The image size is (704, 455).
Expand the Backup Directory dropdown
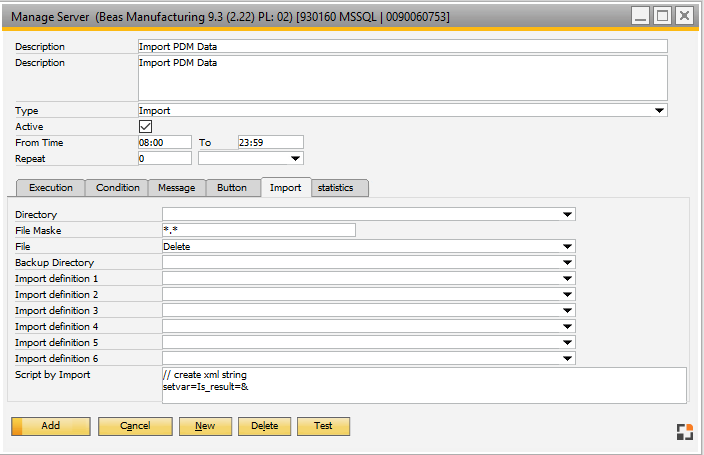coord(567,262)
